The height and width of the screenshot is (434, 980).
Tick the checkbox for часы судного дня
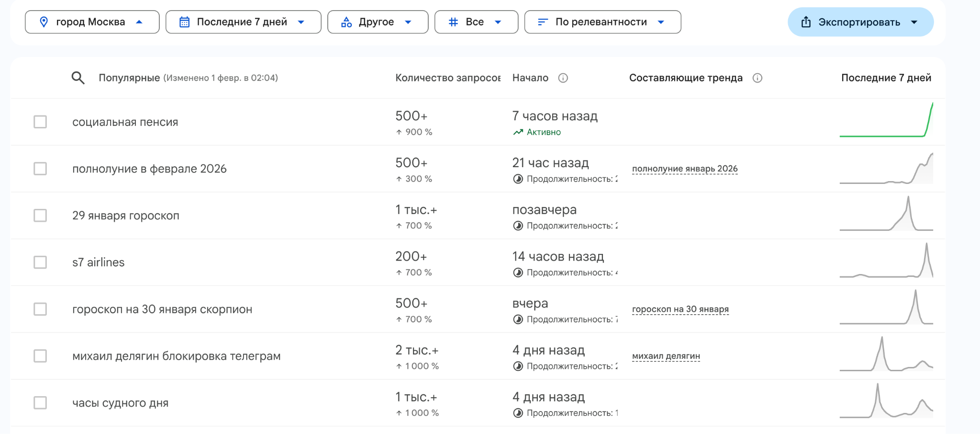tap(40, 403)
